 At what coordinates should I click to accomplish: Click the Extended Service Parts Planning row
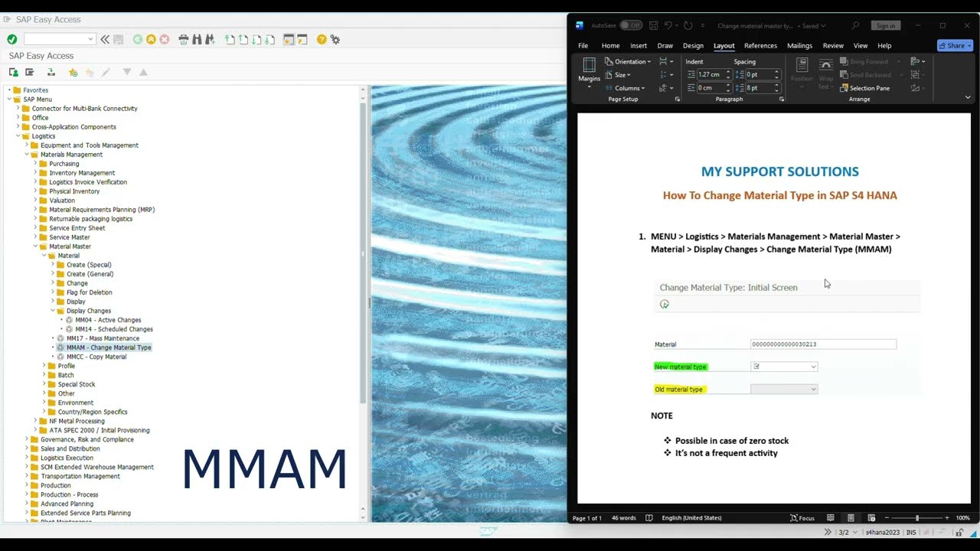pos(85,513)
